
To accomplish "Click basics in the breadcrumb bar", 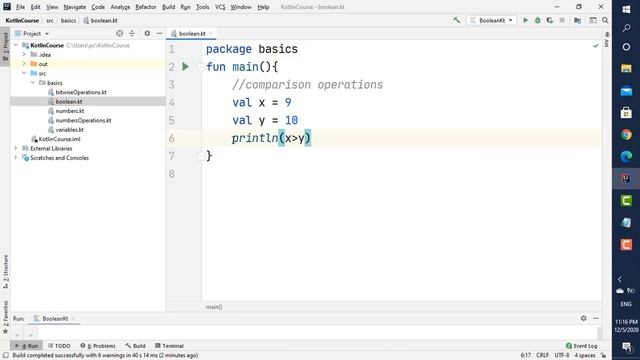I will point(68,20).
